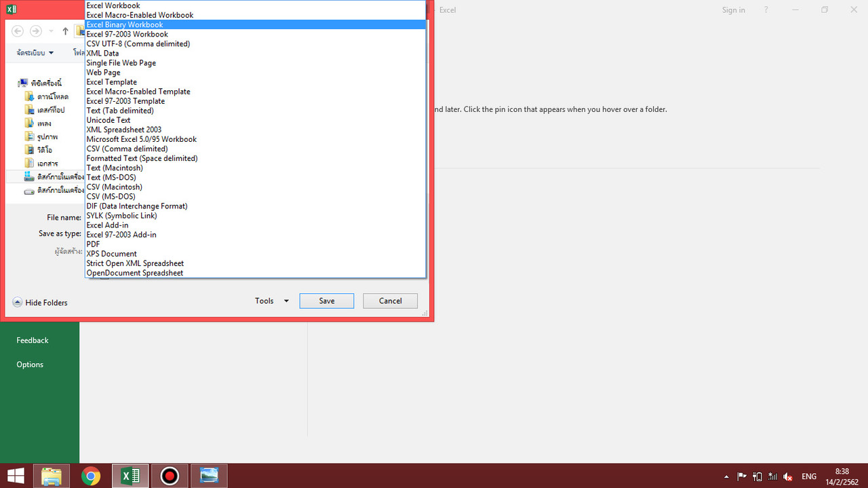This screenshot has height=488, width=868.
Task: Select CSV UTF-8 (Comma delimited)
Action: click(256, 43)
